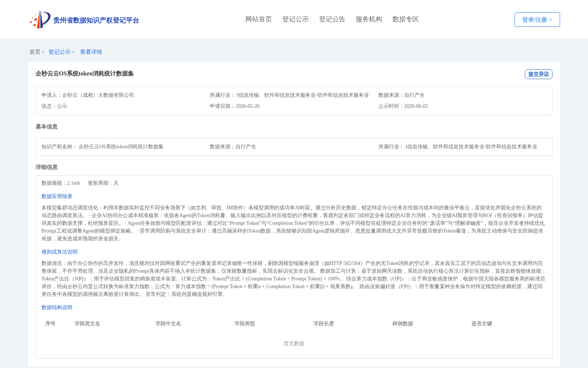
Task: Click the 数据规模：2.1mb value
Action: pyautogui.click(x=61, y=183)
